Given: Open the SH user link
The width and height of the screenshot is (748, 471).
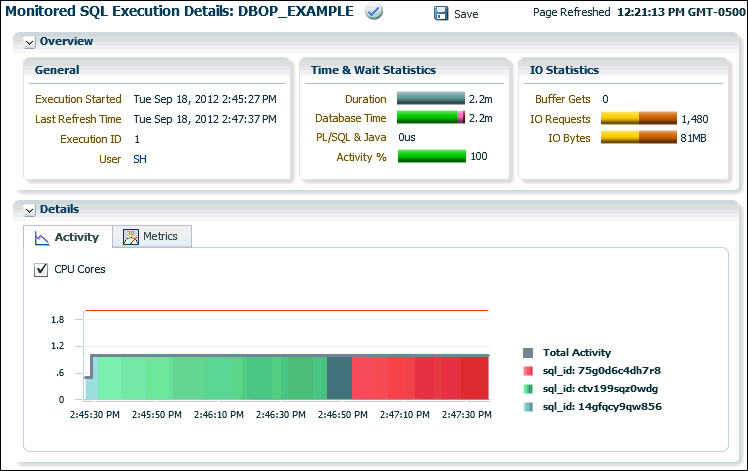Looking at the screenshot, I should coord(140,159).
